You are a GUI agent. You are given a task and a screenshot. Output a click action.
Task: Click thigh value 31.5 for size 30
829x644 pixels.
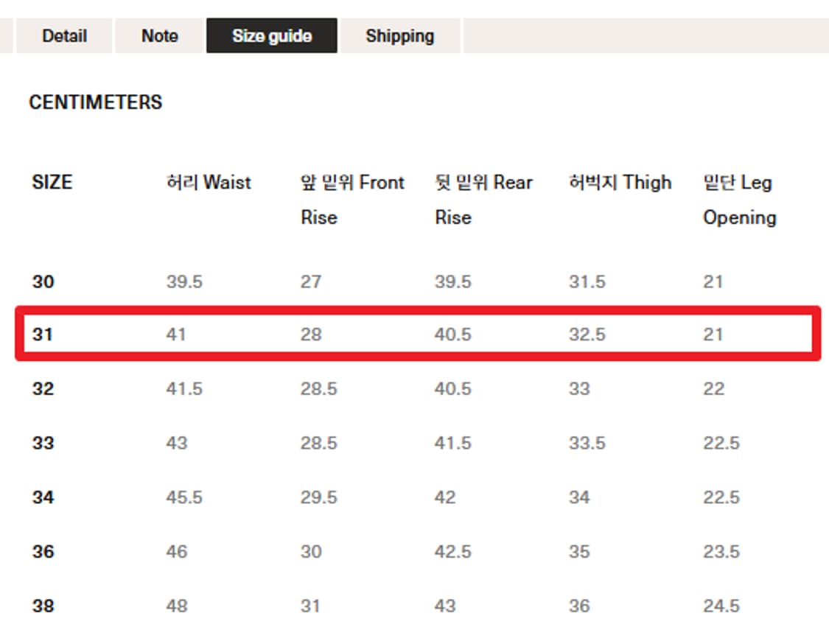click(587, 281)
